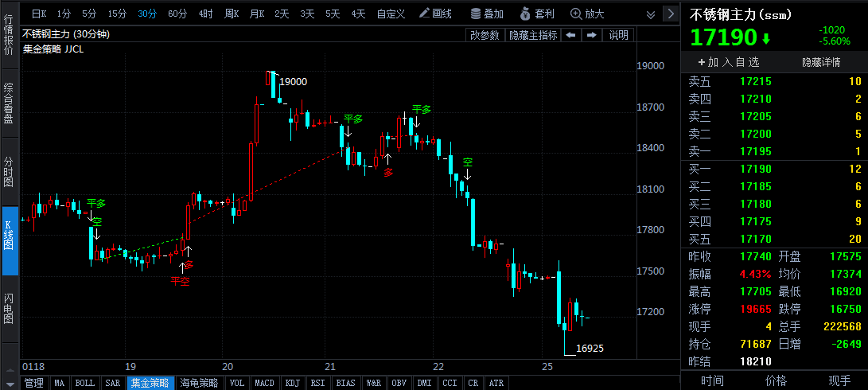
Task: Select the 海龟策略 indicator tab
Action: pyautogui.click(x=199, y=383)
